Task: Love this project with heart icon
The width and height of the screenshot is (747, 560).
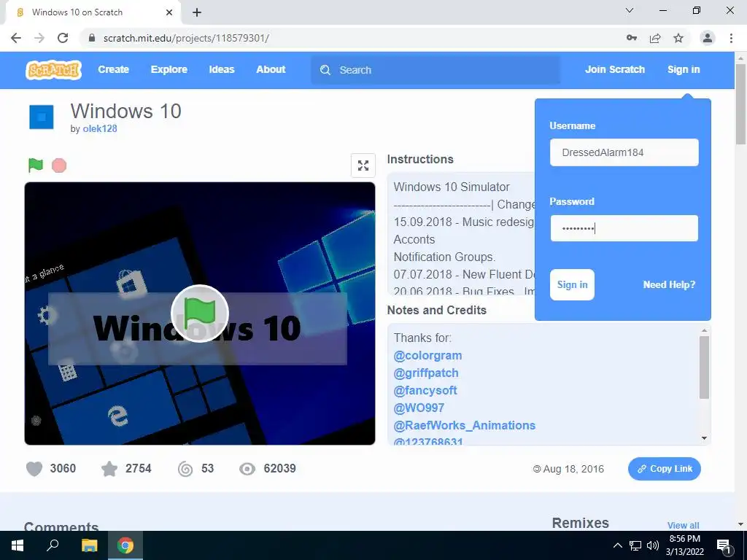Action: pyautogui.click(x=34, y=469)
